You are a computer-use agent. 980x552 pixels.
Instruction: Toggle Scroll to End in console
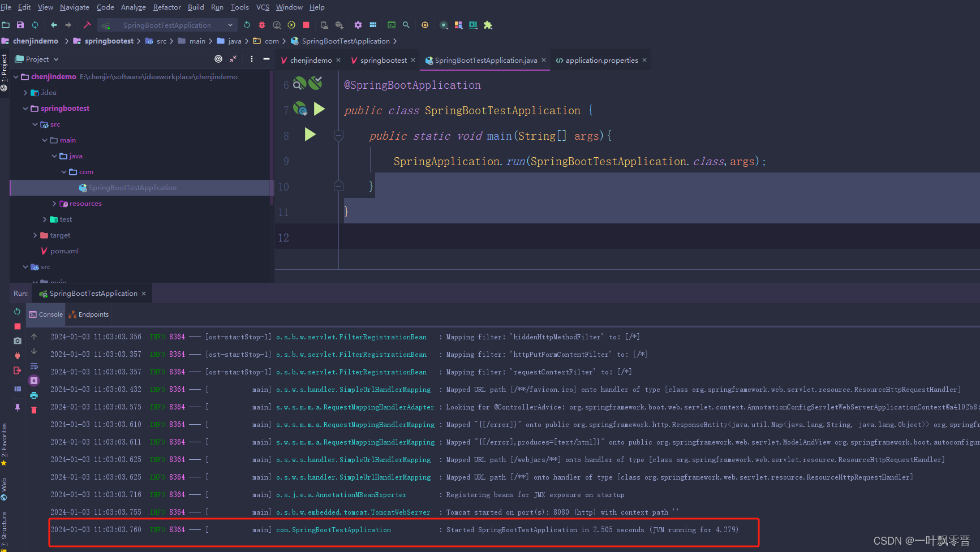pyautogui.click(x=34, y=381)
